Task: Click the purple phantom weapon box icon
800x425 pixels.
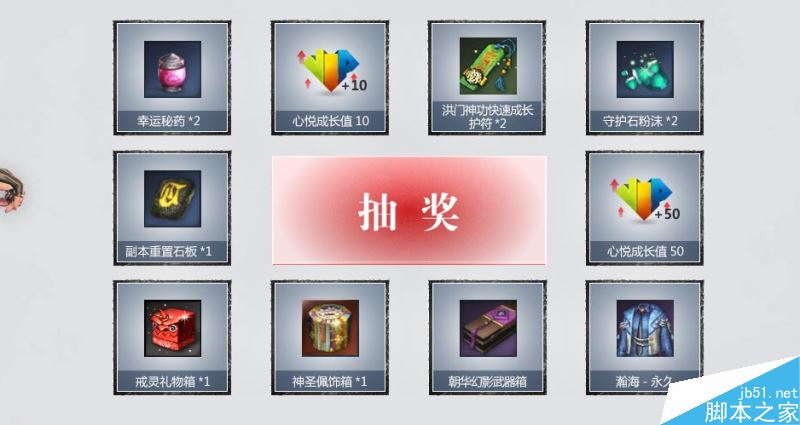Action: pos(488,329)
